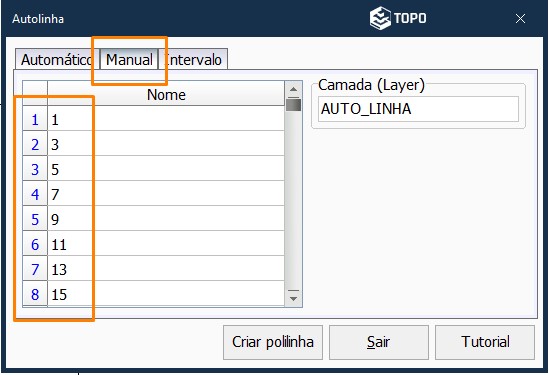549x375 pixels.
Task: Click the Camada (Layer) field containing AUTO_LINHA
Action: pos(418,109)
